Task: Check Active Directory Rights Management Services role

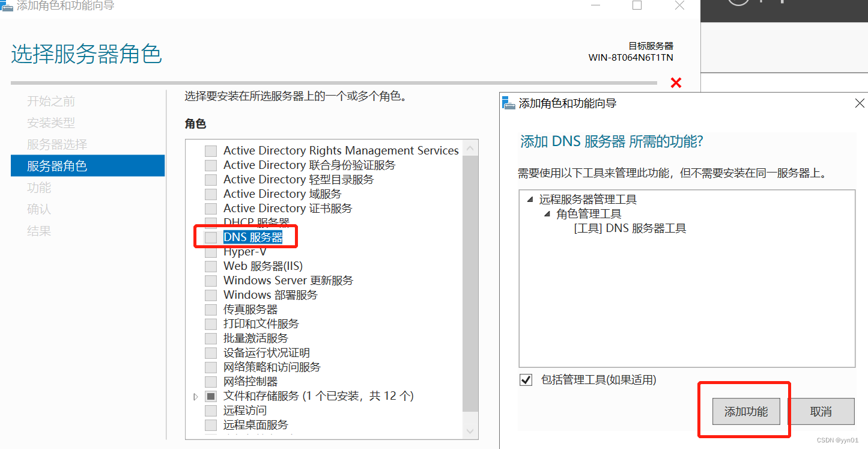Action: click(210, 151)
